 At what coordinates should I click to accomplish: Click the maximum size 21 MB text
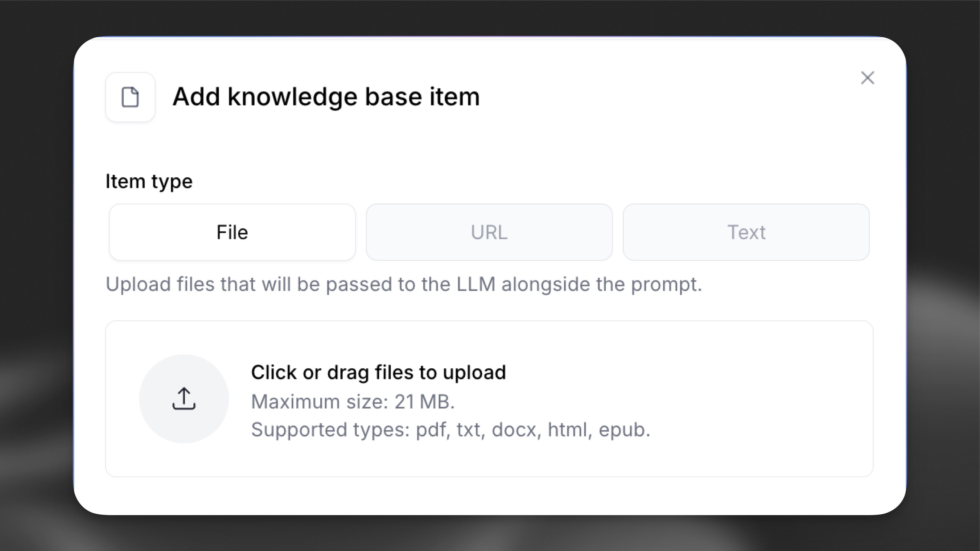click(x=353, y=401)
